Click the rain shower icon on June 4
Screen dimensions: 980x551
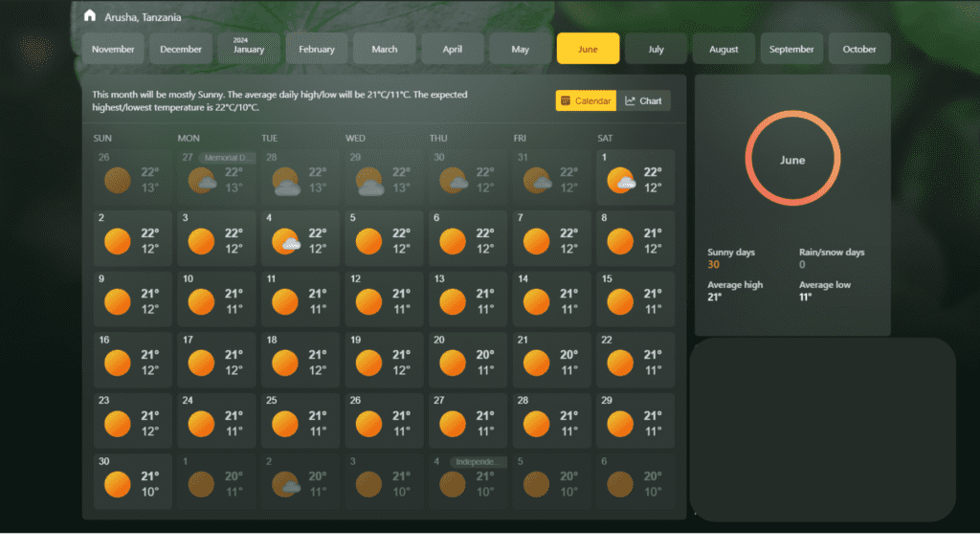[285, 240]
